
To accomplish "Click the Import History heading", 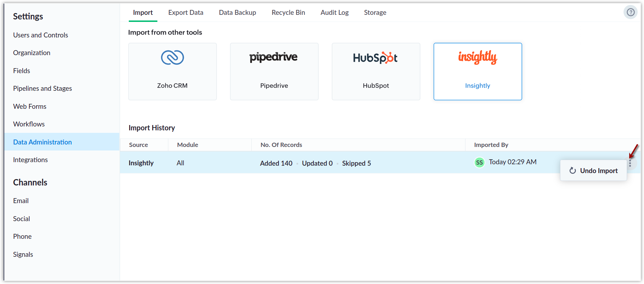I will click(x=152, y=128).
